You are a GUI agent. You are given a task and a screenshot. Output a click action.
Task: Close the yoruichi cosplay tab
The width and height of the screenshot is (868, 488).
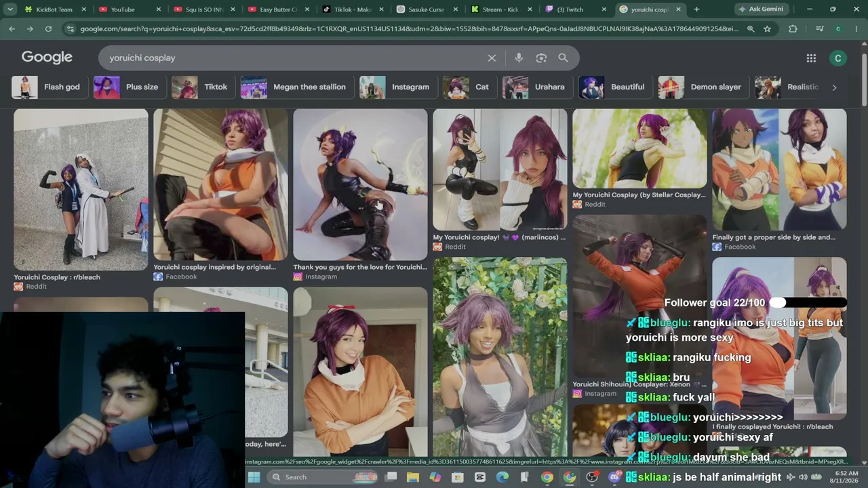pyautogui.click(x=678, y=9)
